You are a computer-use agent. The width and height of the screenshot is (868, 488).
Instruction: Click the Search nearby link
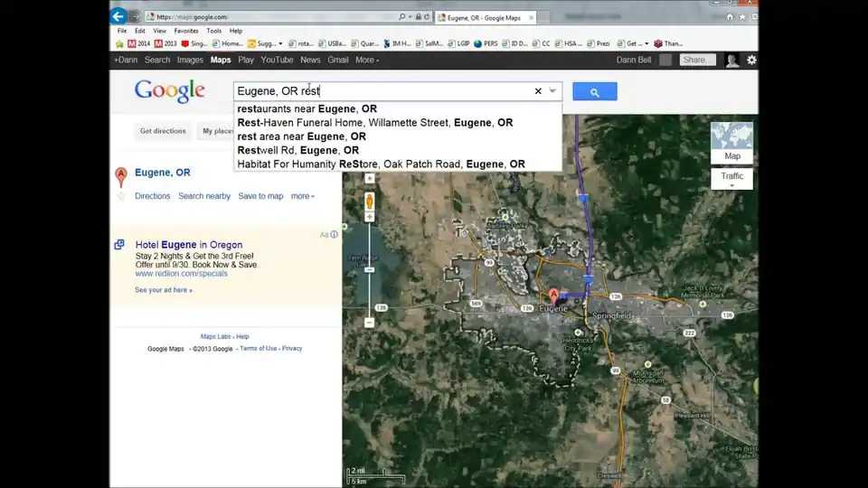(x=204, y=196)
